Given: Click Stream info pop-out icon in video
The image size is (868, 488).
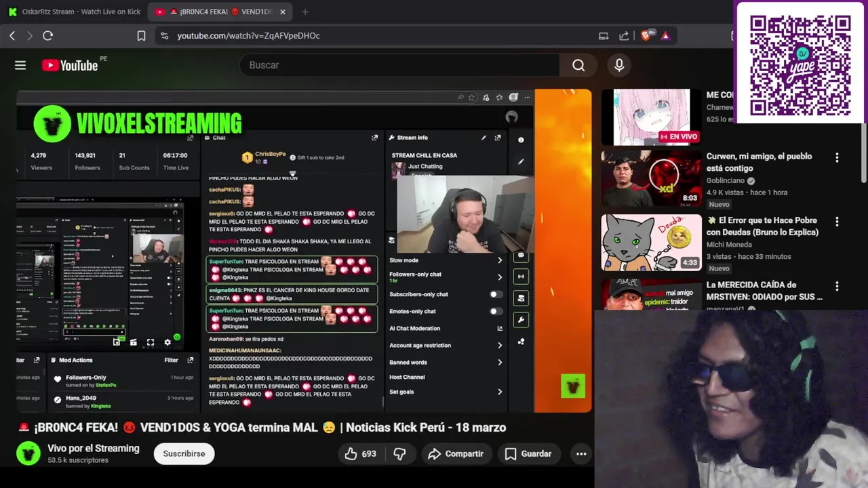Looking at the screenshot, I should pos(498,138).
